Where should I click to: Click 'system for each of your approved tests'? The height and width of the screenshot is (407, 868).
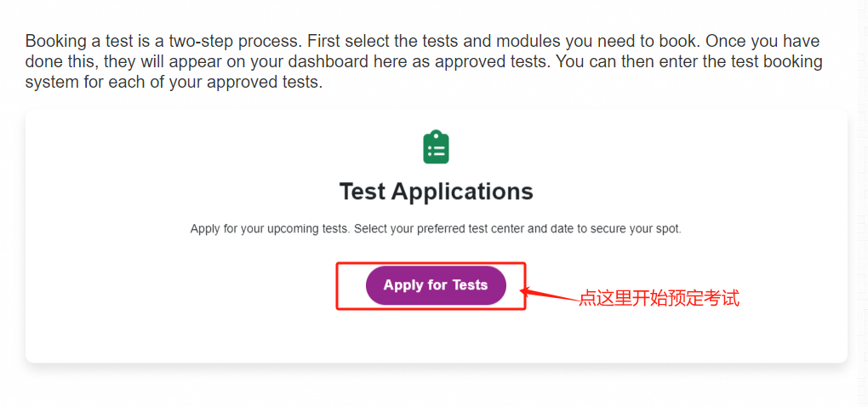(x=174, y=83)
